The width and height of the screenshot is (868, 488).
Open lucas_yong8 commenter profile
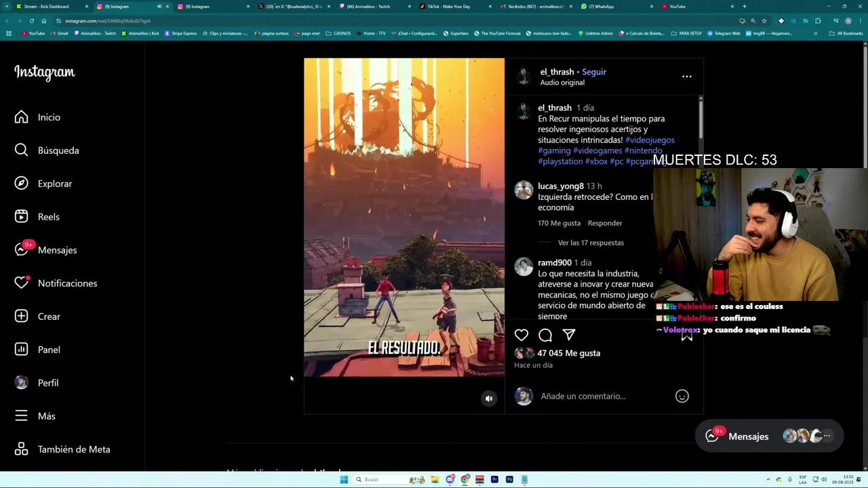(561, 186)
